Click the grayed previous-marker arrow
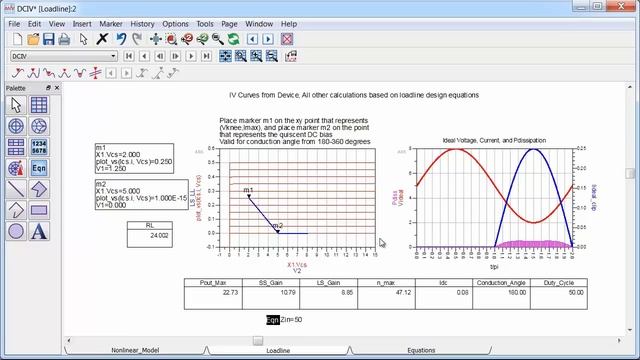This screenshot has height=360, width=640. pyautogui.click(x=111, y=73)
